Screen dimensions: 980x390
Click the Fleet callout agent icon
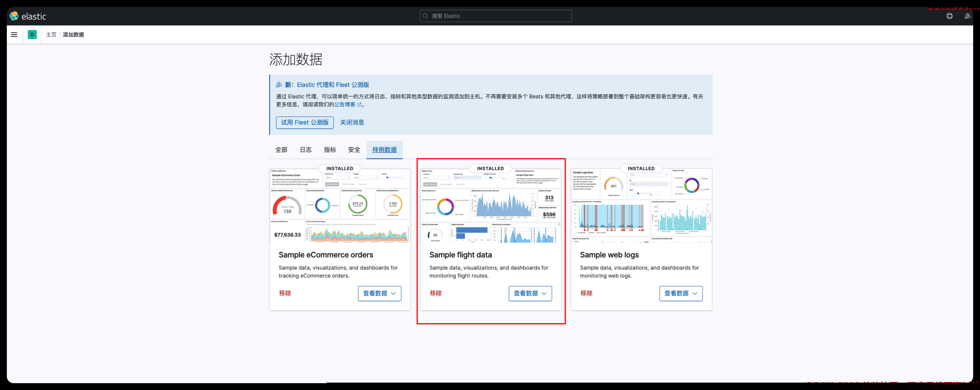tap(279, 85)
